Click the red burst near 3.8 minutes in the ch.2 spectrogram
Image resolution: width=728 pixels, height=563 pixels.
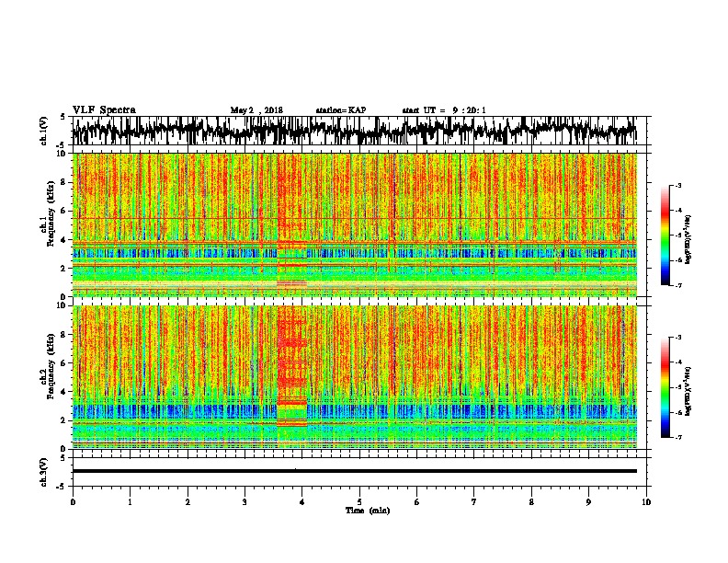coord(291,367)
